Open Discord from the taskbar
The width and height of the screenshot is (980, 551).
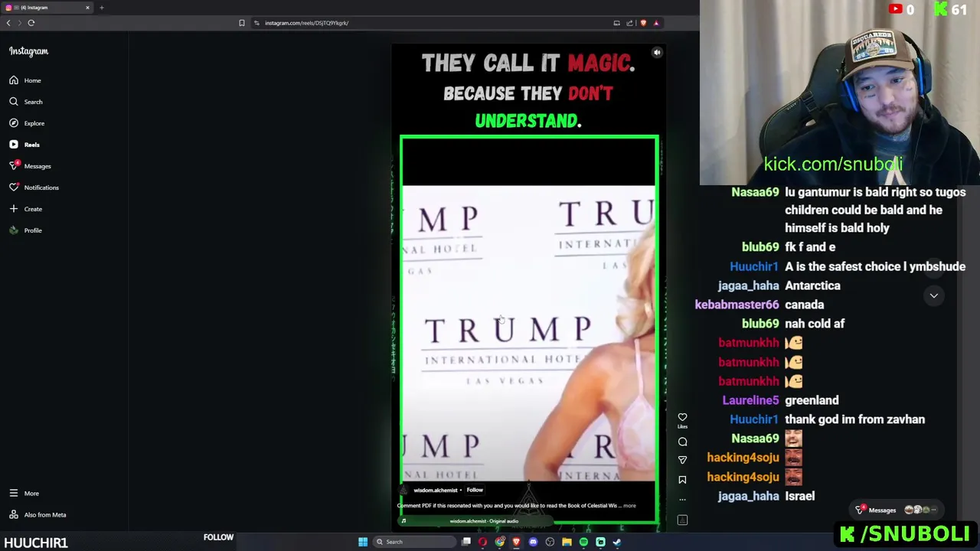533,542
